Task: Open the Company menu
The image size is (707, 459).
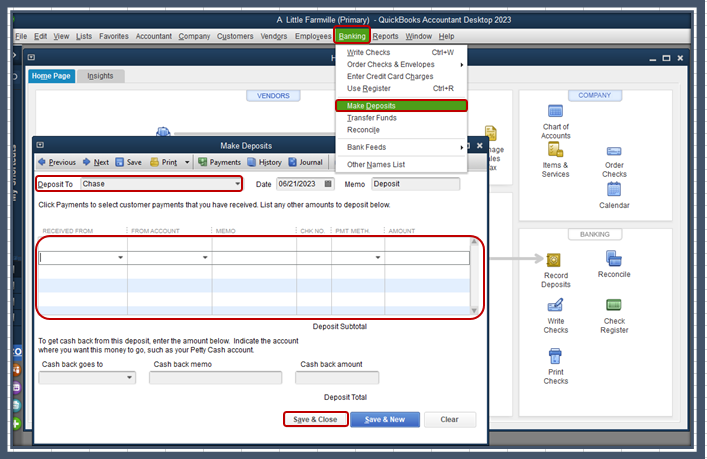Action: tap(194, 36)
